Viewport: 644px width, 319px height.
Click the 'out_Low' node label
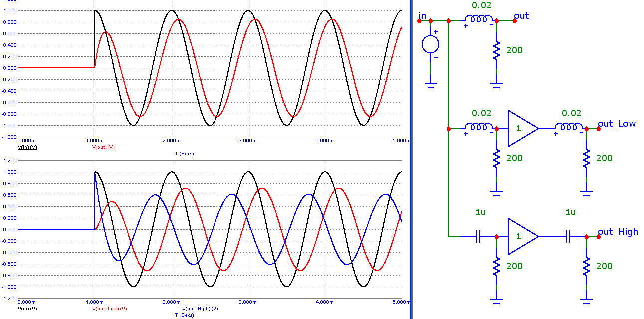pyautogui.click(x=617, y=124)
